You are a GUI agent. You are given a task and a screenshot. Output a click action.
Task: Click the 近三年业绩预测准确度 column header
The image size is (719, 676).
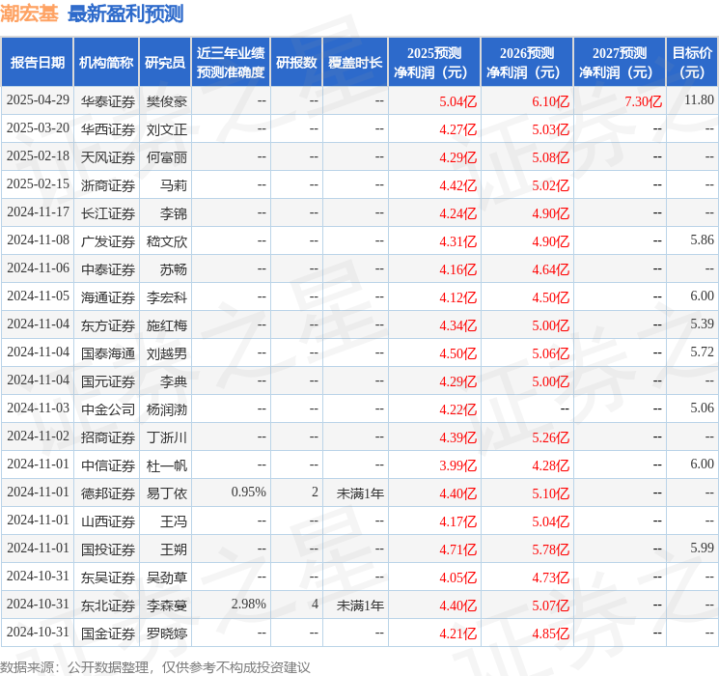pyautogui.click(x=231, y=62)
